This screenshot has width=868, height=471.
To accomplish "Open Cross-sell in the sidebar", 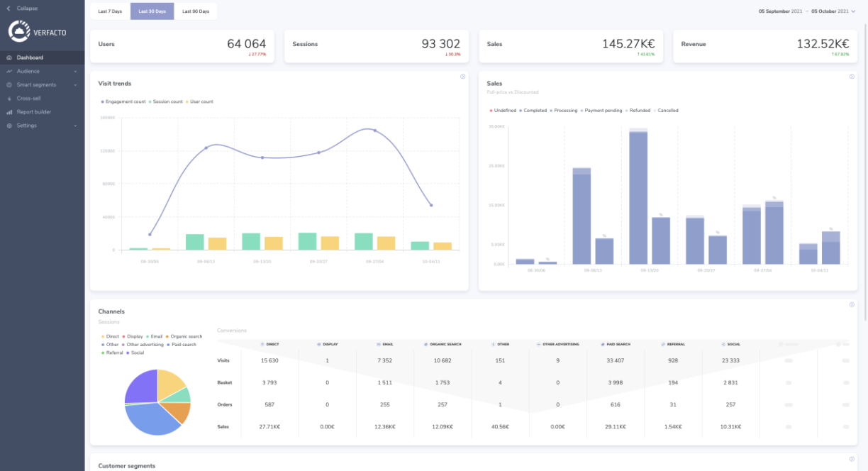I will pyautogui.click(x=42, y=99).
